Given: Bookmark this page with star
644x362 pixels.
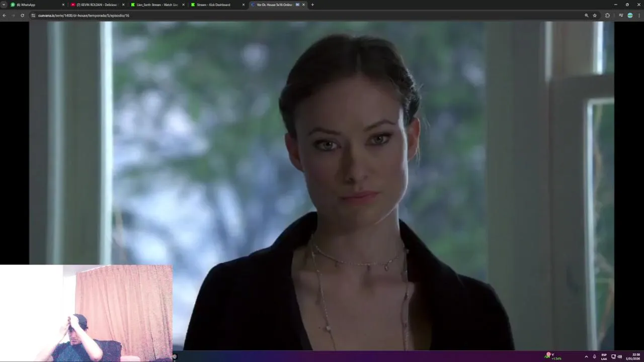Looking at the screenshot, I should [595, 16].
